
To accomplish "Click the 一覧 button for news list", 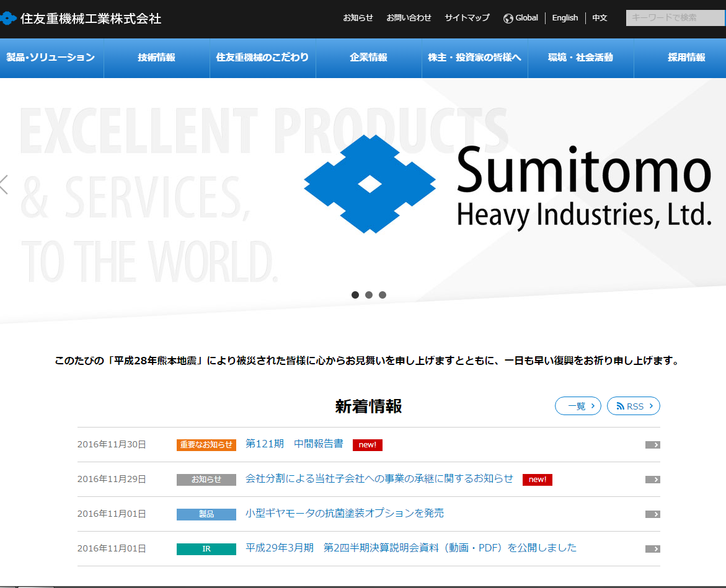I will (x=578, y=406).
